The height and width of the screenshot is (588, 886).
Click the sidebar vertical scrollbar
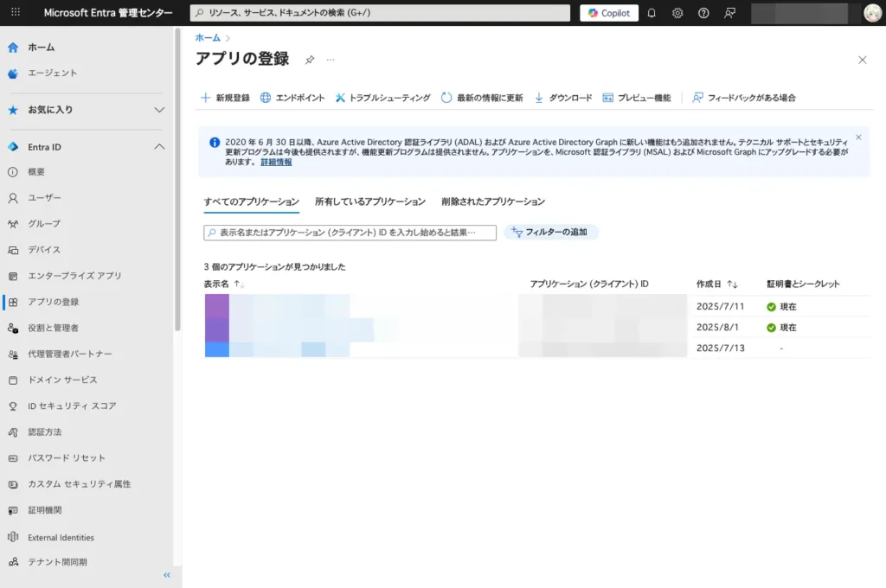(x=177, y=180)
